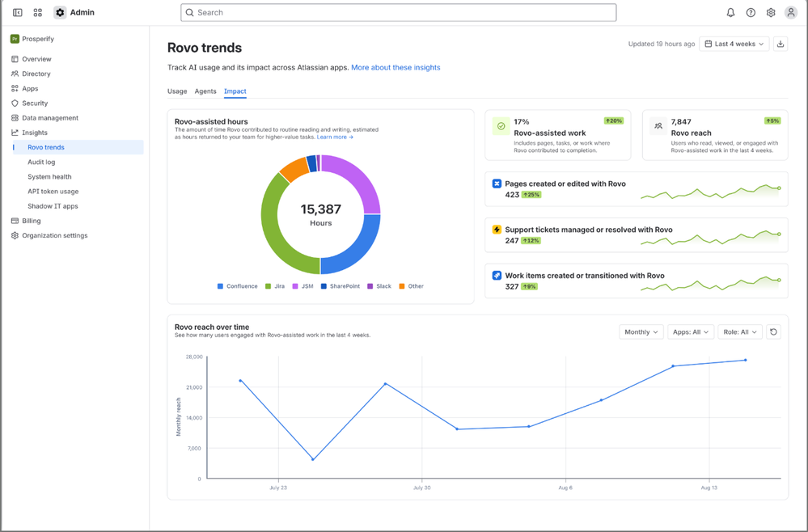This screenshot has height=532, width=808.
Task: Click the Insights chart icon
Action: [x=15, y=133]
